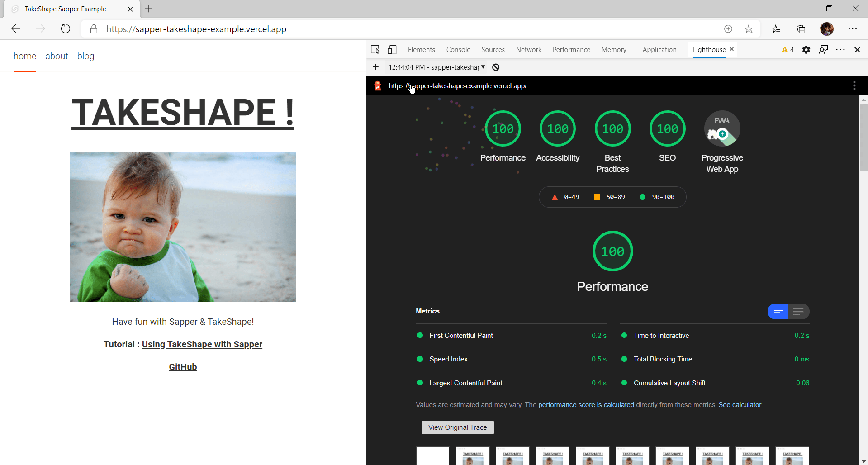Toggle device emulation toolbar icon
Image resolution: width=868 pixels, height=465 pixels.
pyautogui.click(x=392, y=50)
